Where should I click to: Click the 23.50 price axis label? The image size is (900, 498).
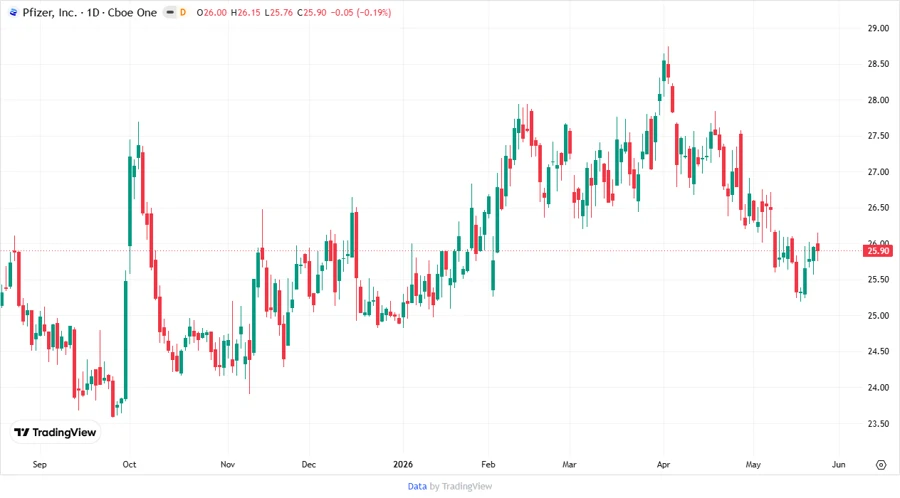point(878,423)
